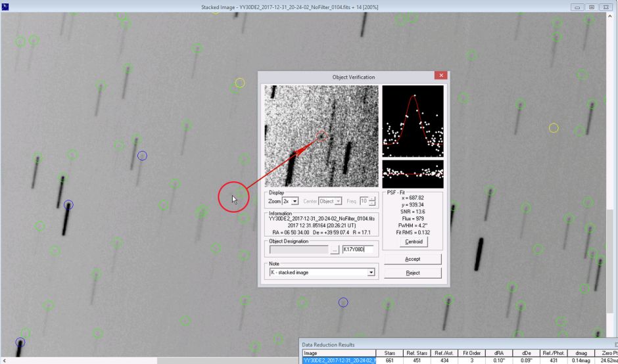Click the object preview thumbnail in the dialog
This screenshot has width=618, height=364.
pos(321,136)
